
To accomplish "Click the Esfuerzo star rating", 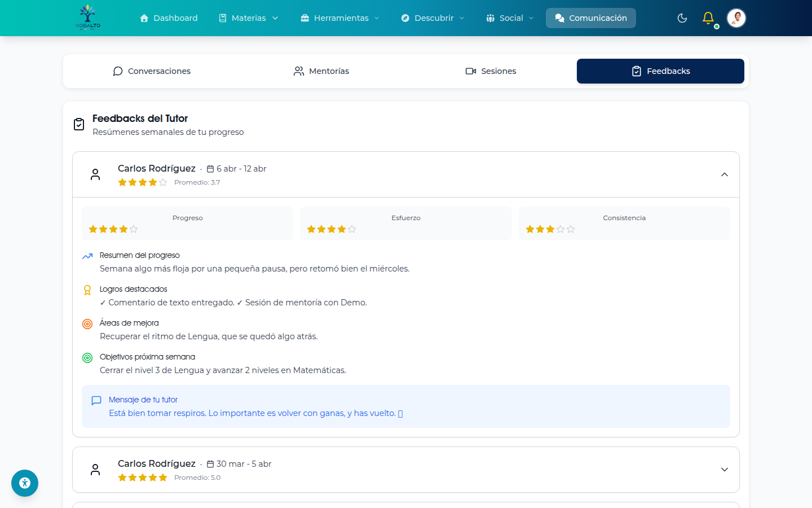I will pos(332,229).
